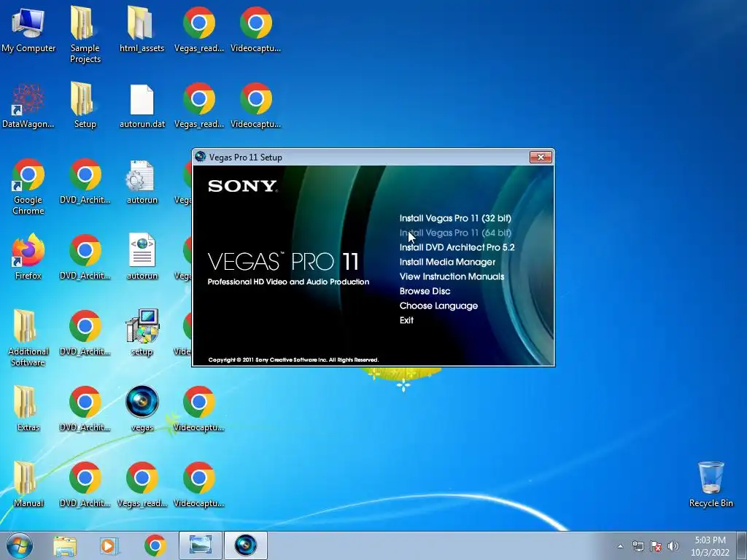This screenshot has height=560, width=747.
Task: Choose Install DVD Architect Pro 5.2
Action: coord(457,247)
